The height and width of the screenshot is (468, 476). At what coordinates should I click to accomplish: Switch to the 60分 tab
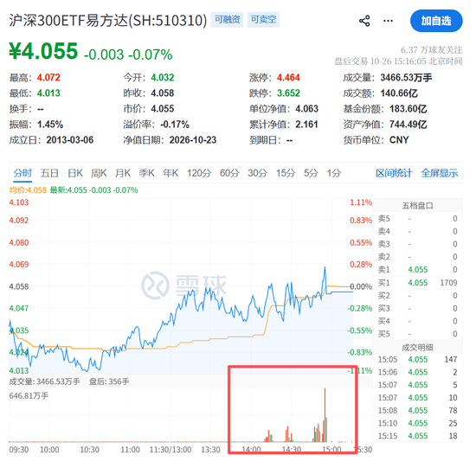(229, 173)
